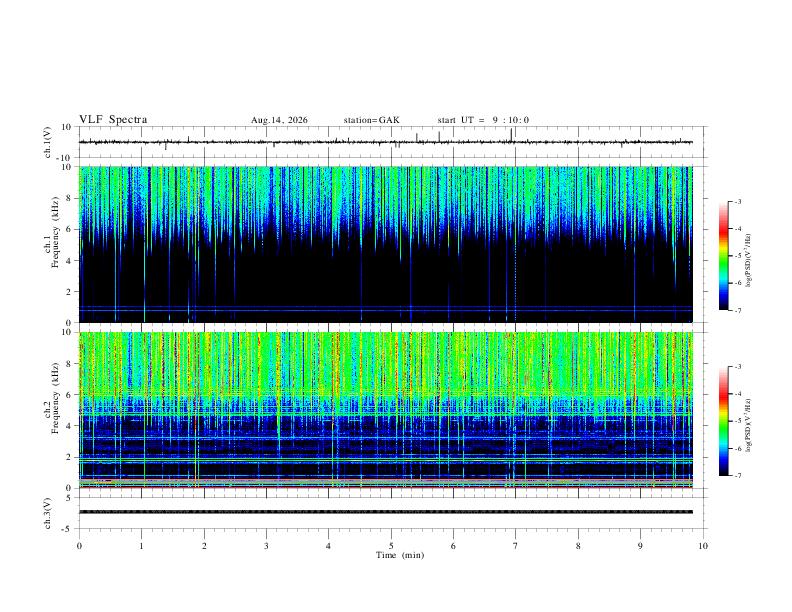
Task: Click the ch.2 spectrogram panel
Action: 385,410
